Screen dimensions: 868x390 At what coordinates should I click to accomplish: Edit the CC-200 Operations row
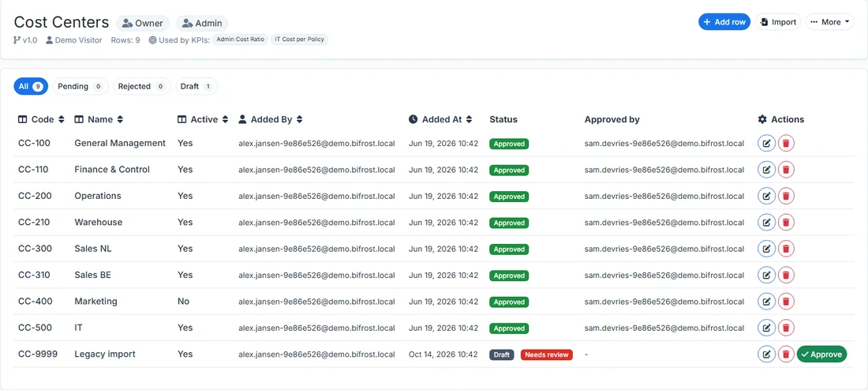point(766,196)
